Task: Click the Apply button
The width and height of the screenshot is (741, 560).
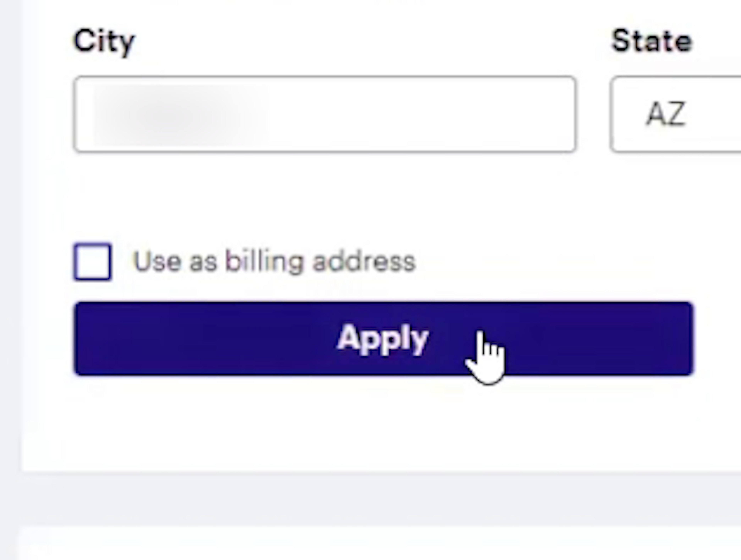Action: (383, 338)
